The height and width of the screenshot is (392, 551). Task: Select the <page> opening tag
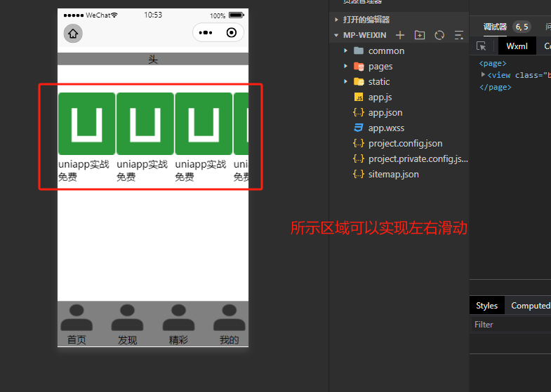point(493,64)
